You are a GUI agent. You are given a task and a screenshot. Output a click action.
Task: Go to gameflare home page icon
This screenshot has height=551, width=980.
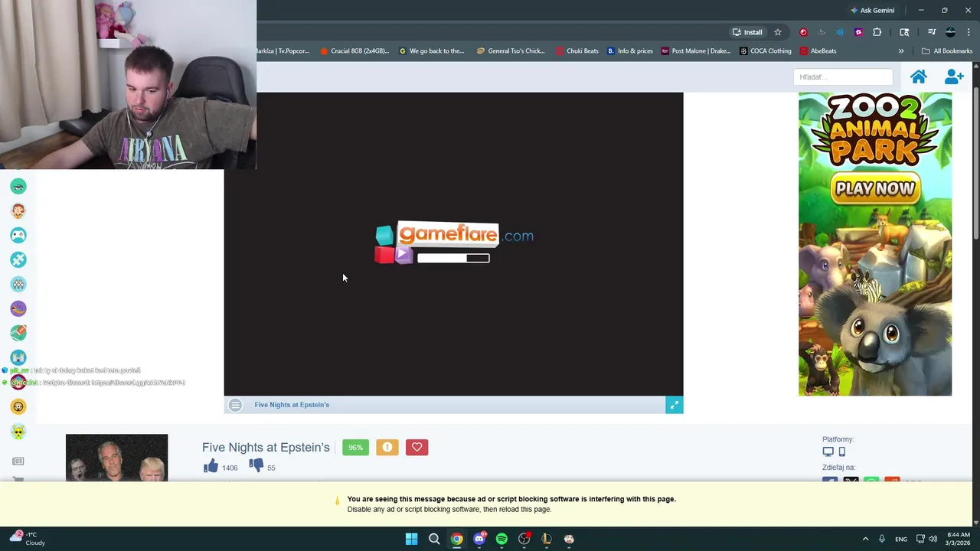click(919, 77)
